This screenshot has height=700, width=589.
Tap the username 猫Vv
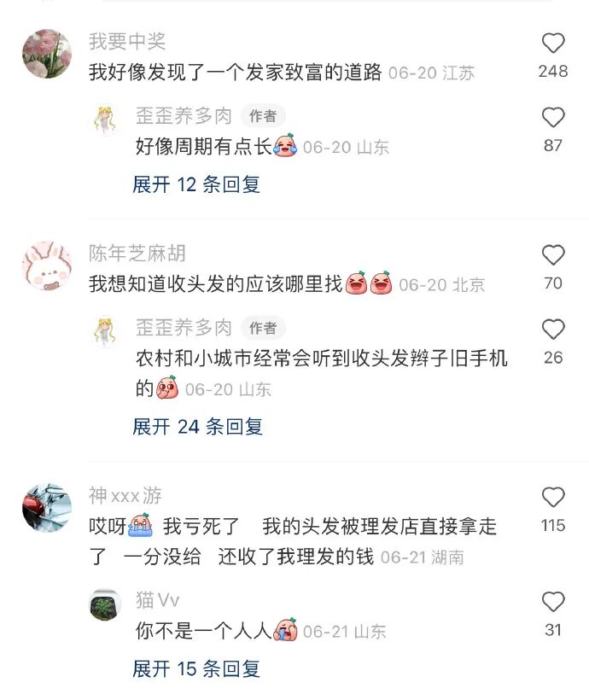pos(158,599)
